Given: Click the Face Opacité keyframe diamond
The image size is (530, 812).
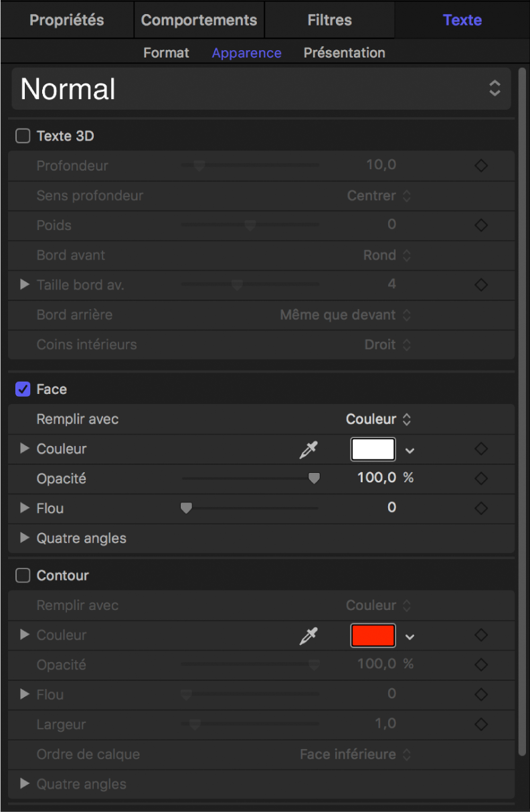Looking at the screenshot, I should (480, 479).
